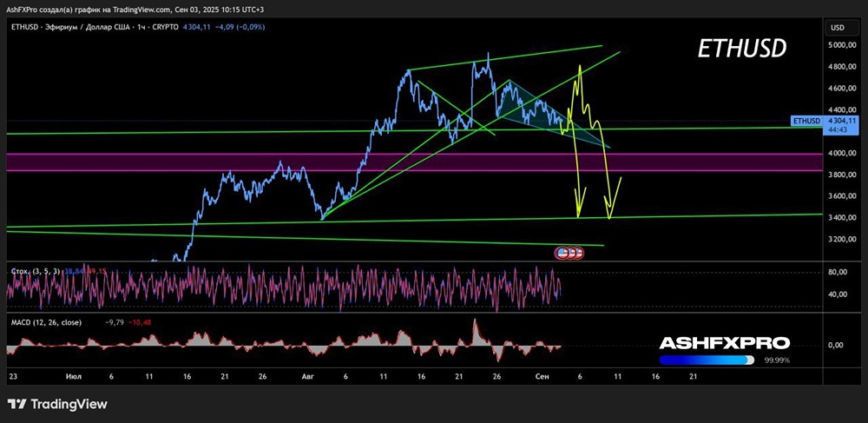868x423 pixels.
Task: Click the 40,00 level on Stochastic axis
Action: click(x=839, y=295)
